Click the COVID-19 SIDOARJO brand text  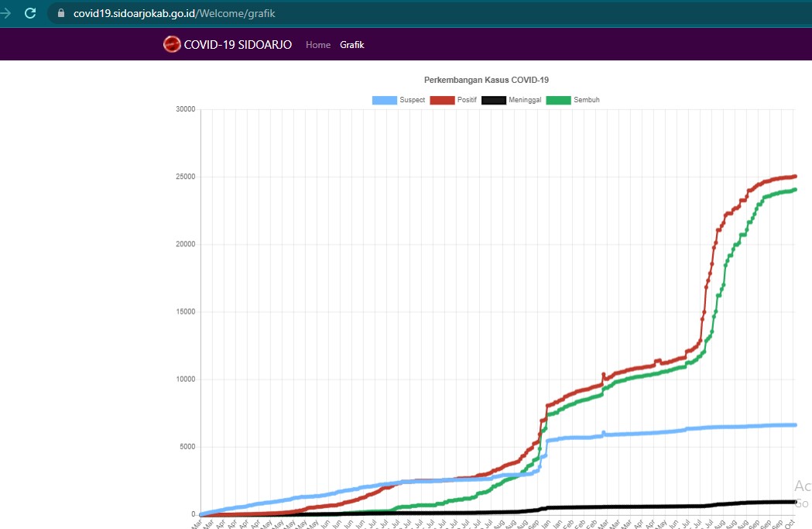pyautogui.click(x=238, y=45)
